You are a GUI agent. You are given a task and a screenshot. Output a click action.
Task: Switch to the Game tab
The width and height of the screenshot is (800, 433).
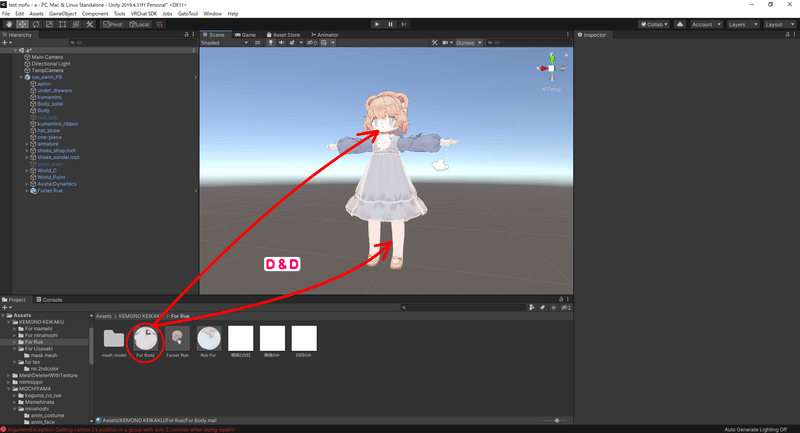click(245, 35)
